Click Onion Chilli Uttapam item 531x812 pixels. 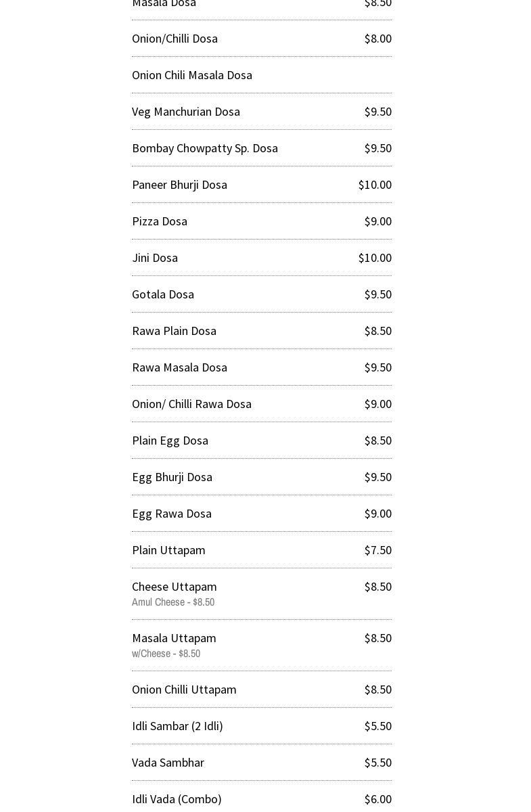(x=184, y=690)
